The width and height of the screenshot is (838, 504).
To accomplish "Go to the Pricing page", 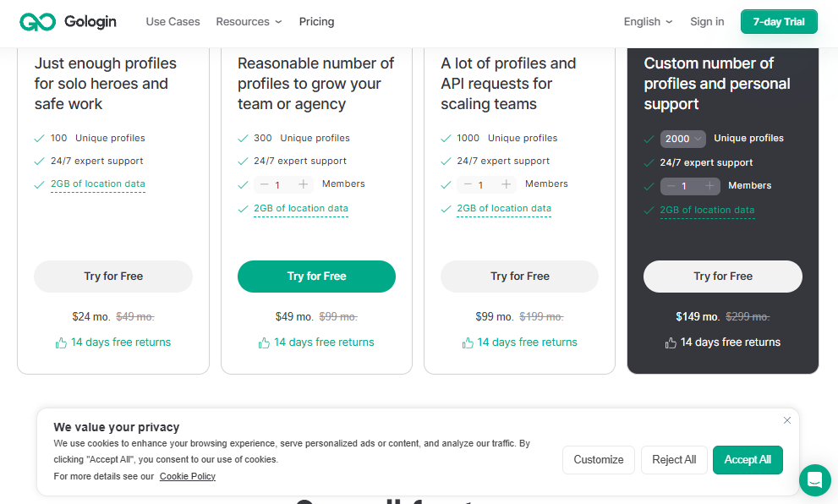I will pos(316,22).
